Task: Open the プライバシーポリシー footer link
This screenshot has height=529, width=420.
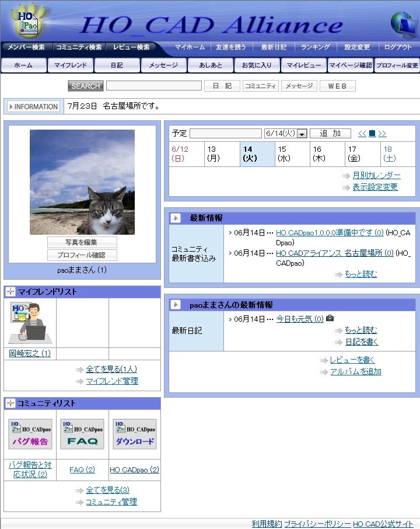Action: point(317,524)
